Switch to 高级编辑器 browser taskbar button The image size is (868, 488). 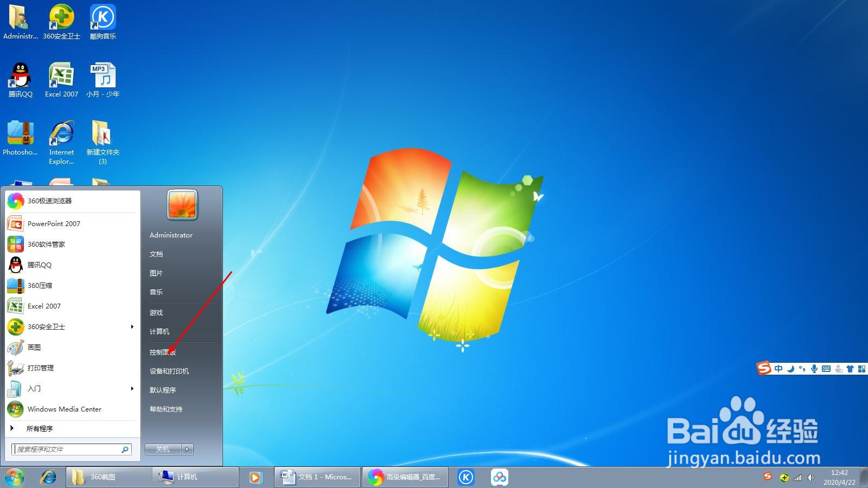coord(405,477)
